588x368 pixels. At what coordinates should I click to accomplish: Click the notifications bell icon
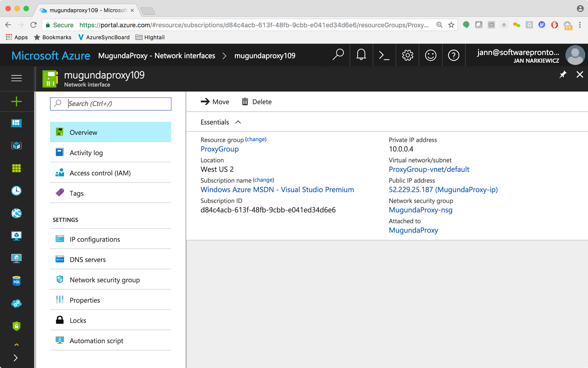(361, 55)
